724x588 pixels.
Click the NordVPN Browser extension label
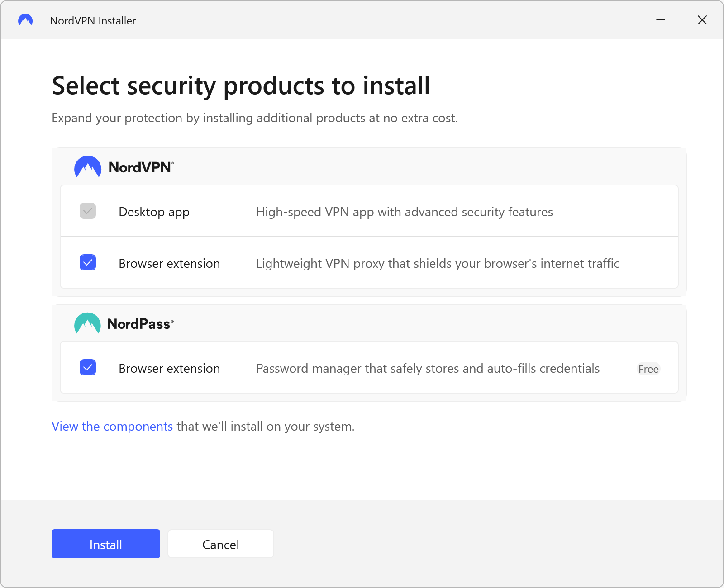[169, 263]
